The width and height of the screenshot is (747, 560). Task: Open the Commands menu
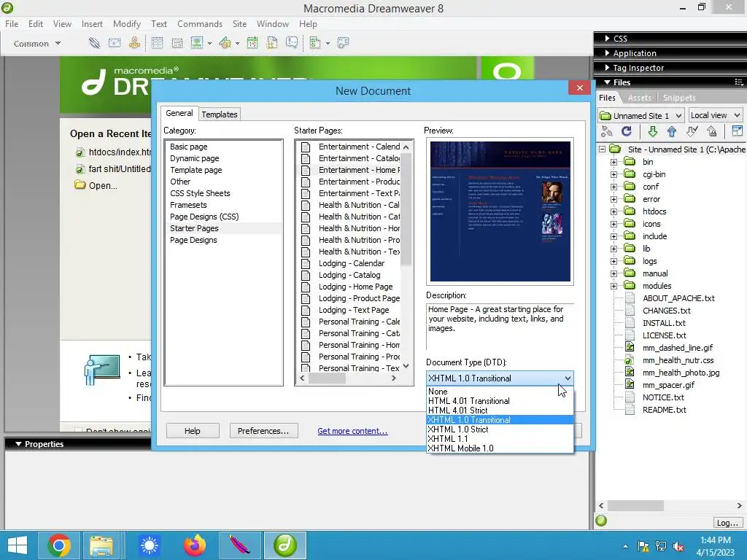200,24
